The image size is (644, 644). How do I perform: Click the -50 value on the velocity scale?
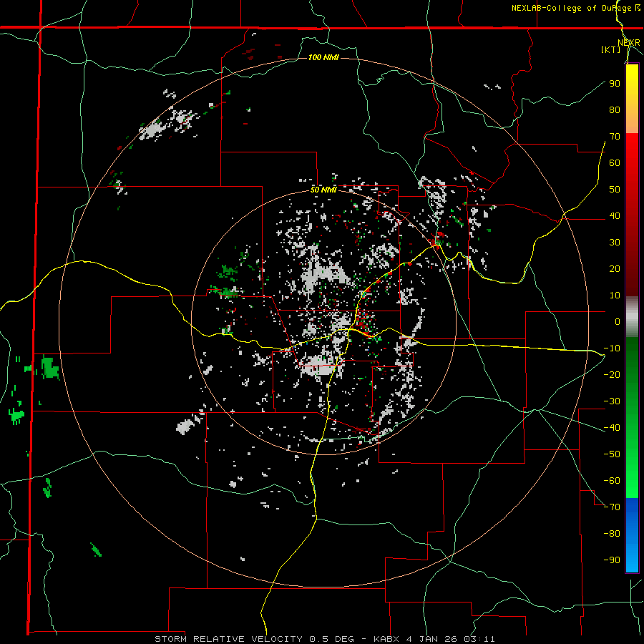[612, 454]
